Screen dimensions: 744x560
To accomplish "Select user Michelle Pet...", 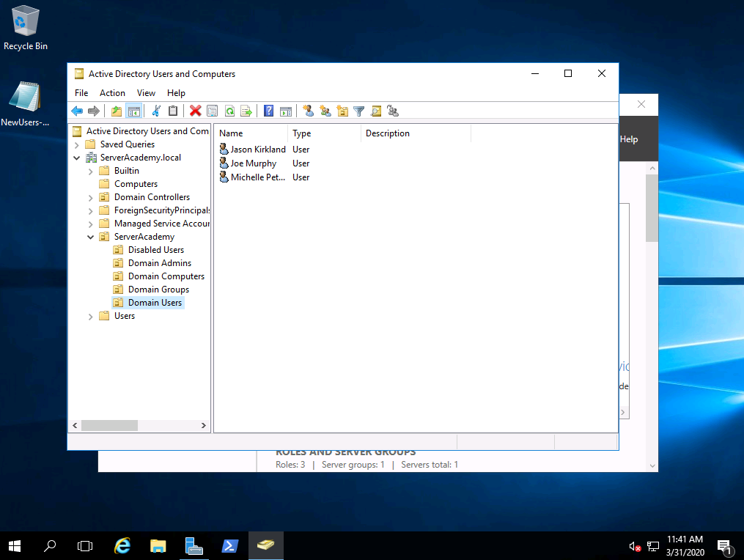I will click(257, 177).
